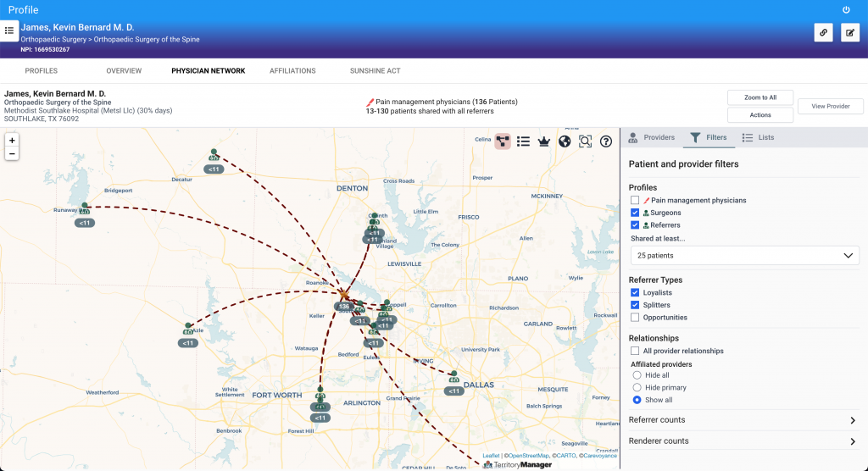Toggle the network connections map icon
868x471 pixels.
502,141
